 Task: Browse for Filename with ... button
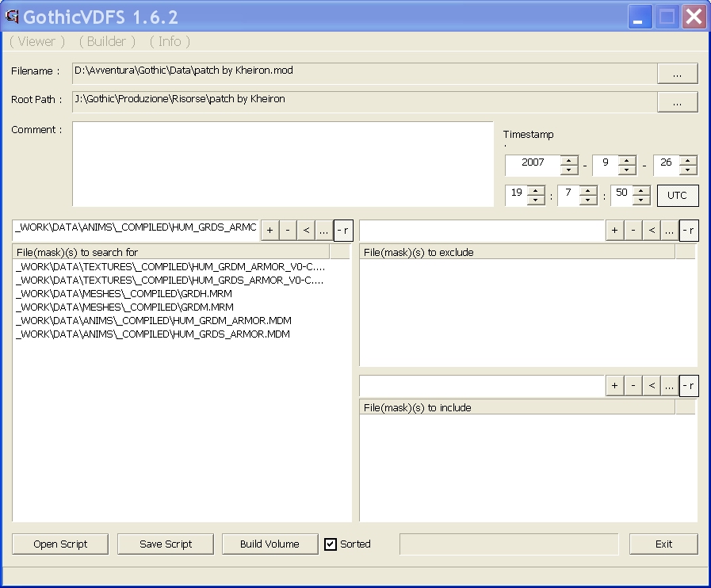point(677,74)
